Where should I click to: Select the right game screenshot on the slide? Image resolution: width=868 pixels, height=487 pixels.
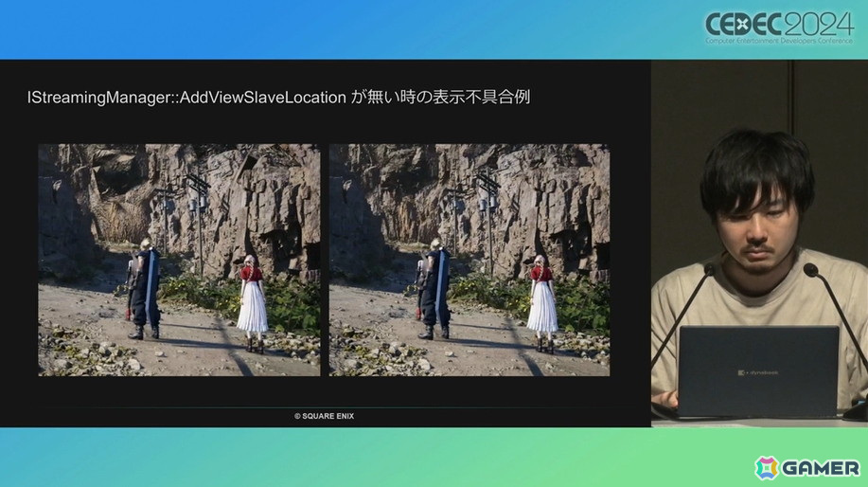(469, 260)
